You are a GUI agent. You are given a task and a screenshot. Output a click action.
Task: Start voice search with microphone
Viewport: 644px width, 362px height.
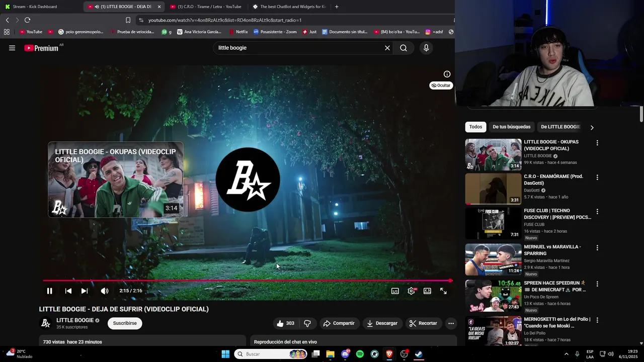pyautogui.click(x=426, y=48)
